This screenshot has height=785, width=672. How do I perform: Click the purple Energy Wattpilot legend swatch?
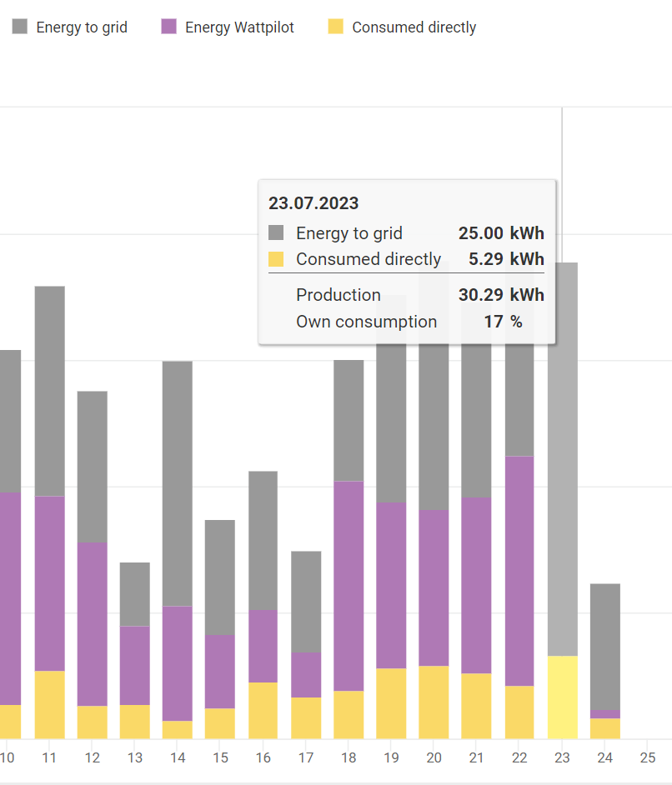pyautogui.click(x=169, y=27)
